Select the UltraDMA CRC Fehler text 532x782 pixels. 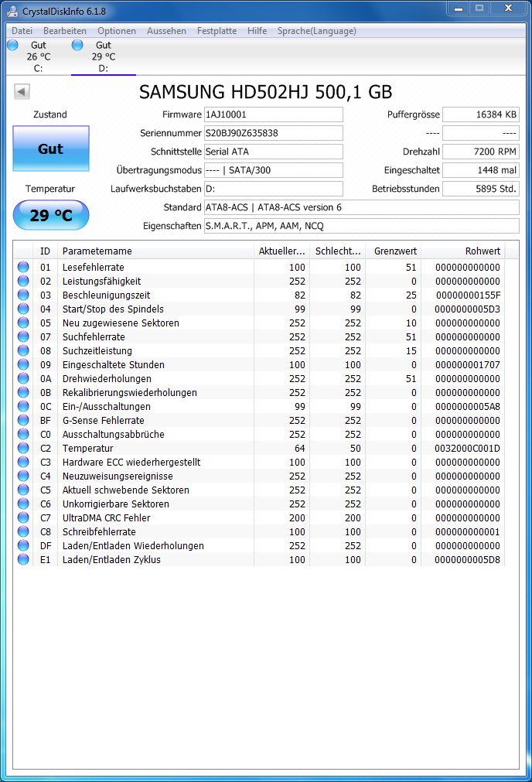coord(106,518)
